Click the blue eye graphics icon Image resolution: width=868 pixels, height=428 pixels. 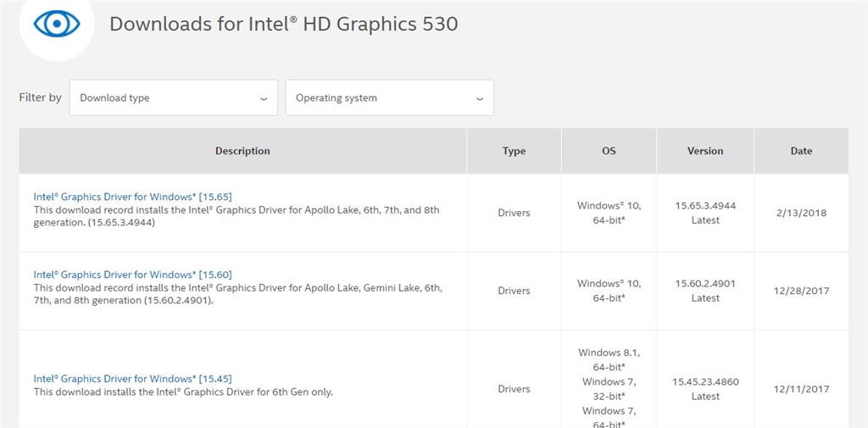pos(56,24)
